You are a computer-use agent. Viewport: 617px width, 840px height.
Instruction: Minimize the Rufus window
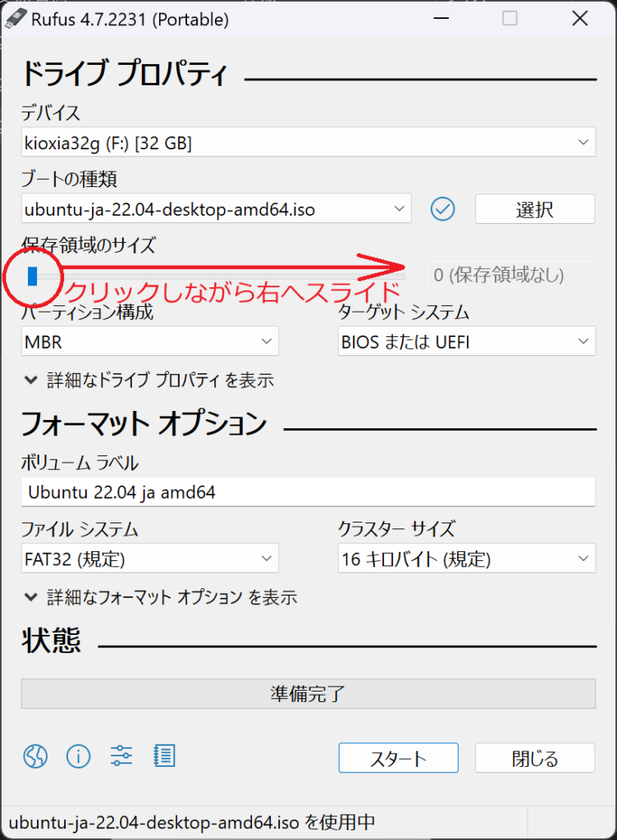[441, 19]
